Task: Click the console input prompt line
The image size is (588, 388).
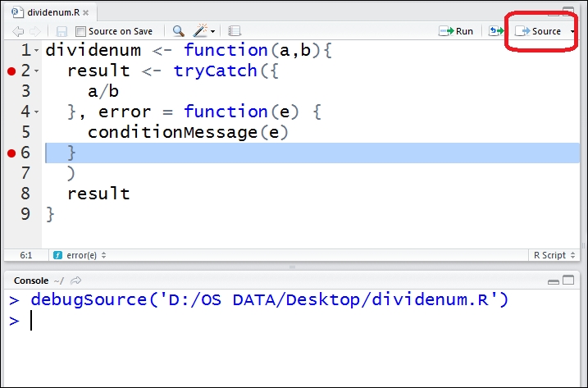Action: 246,321
